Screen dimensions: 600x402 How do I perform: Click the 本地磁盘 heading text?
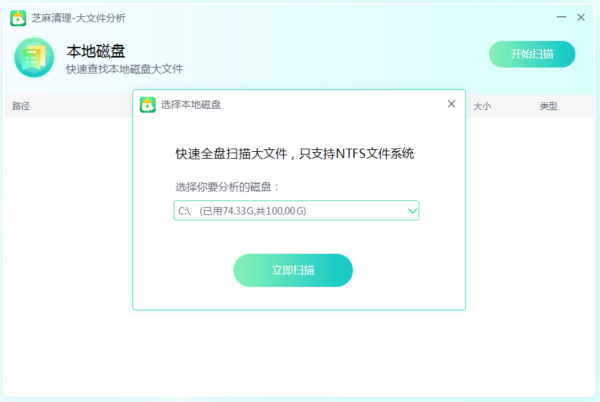(95, 49)
